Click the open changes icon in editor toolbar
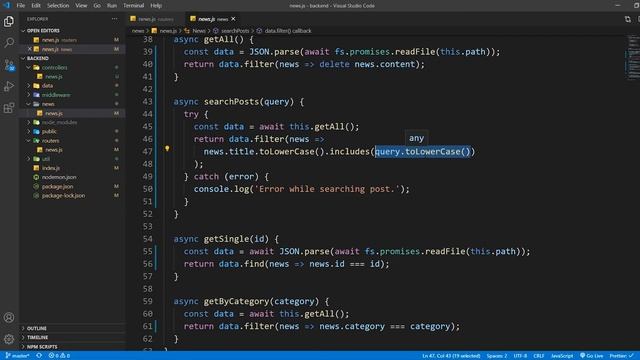 coord(627,19)
